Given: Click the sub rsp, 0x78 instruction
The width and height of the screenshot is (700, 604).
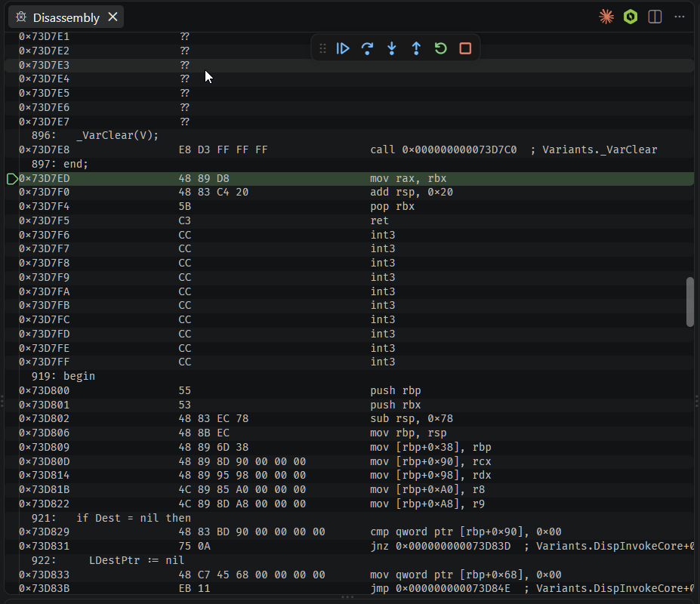Looking at the screenshot, I should (x=411, y=419).
